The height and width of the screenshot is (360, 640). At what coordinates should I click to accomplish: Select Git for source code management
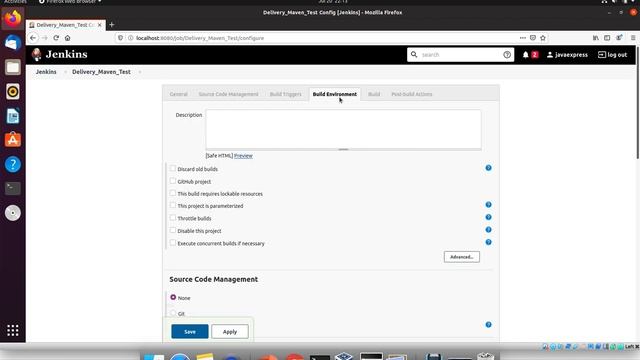click(173, 313)
